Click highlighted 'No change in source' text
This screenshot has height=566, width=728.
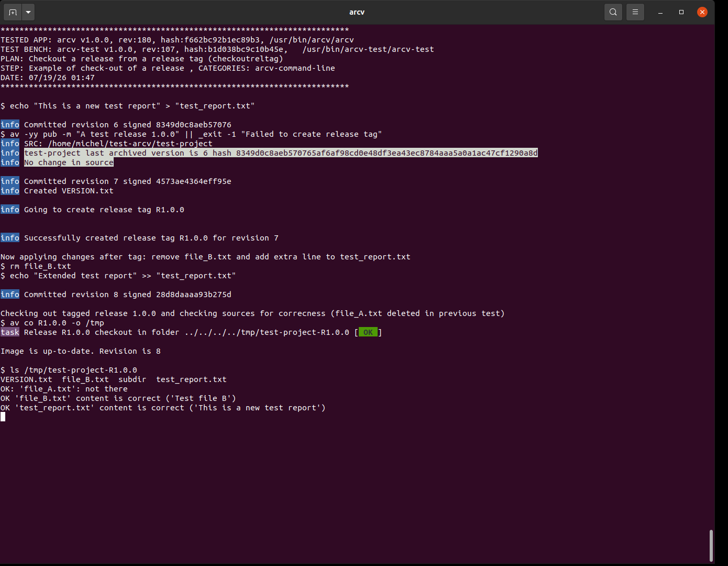pyautogui.click(x=69, y=162)
